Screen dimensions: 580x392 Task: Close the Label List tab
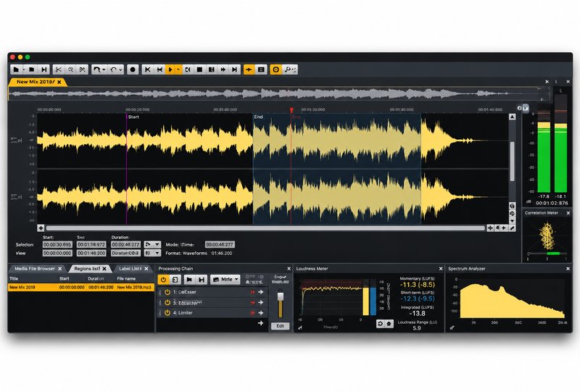(x=146, y=269)
